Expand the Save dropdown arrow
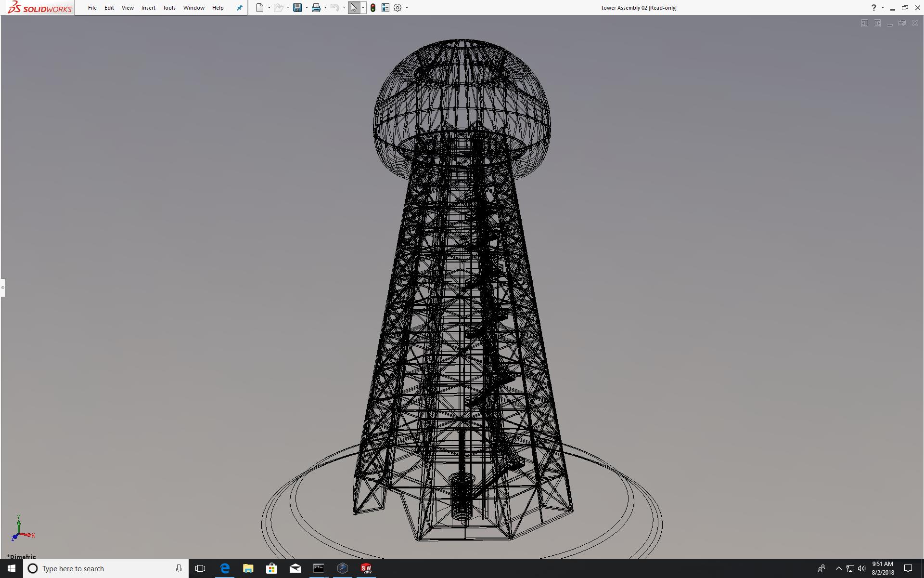The width and height of the screenshot is (924, 578). [307, 8]
